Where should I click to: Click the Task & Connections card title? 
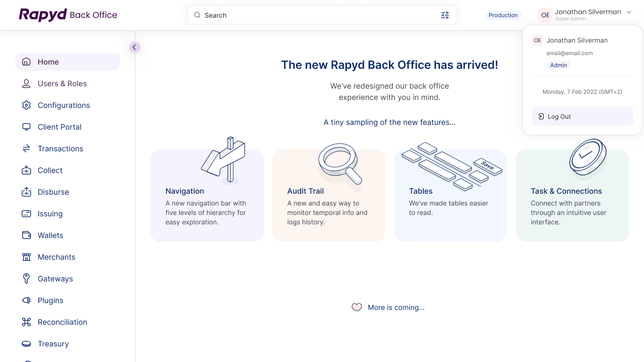coord(566,191)
